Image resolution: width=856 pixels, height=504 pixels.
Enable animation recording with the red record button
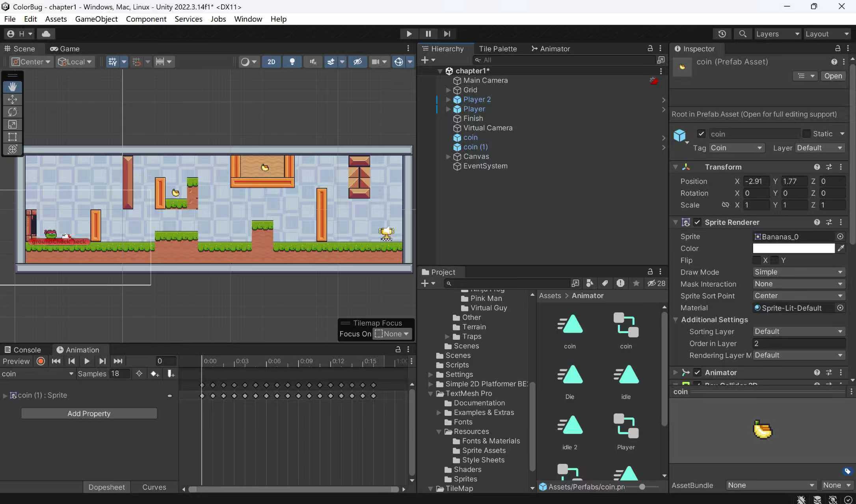point(41,361)
